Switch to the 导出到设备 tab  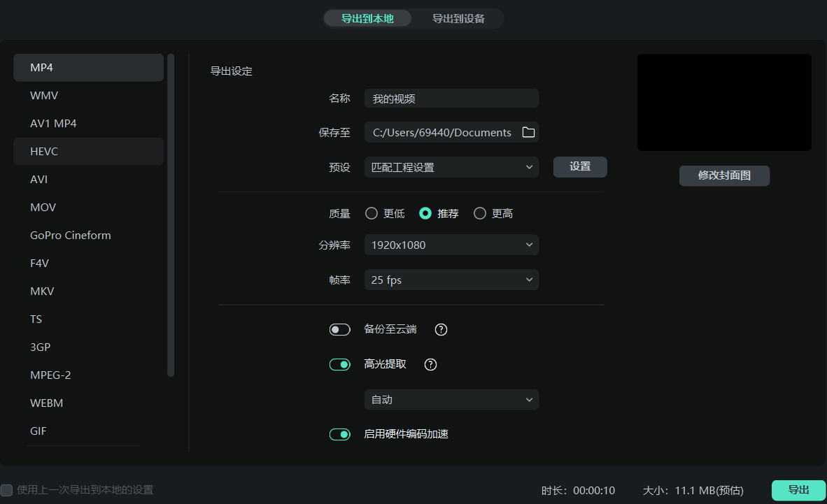(x=458, y=18)
